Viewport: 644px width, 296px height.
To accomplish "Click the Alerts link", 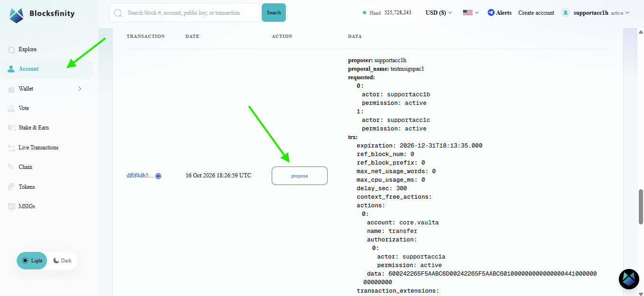I will point(504,13).
